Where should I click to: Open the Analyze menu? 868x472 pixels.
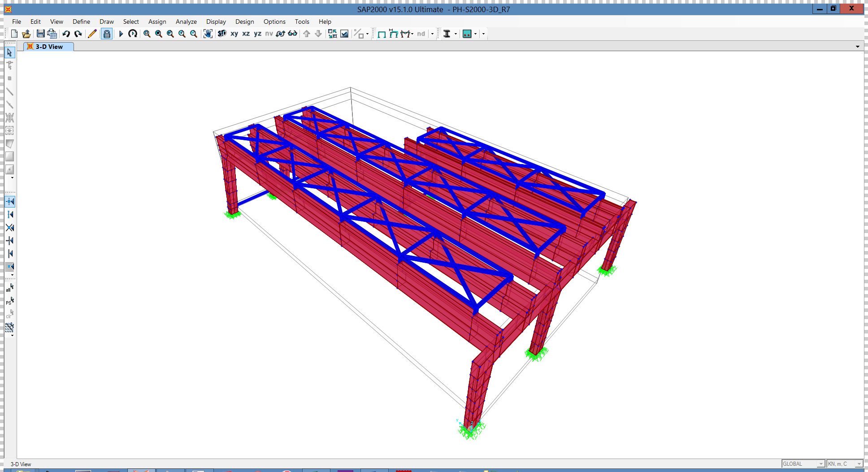(186, 22)
